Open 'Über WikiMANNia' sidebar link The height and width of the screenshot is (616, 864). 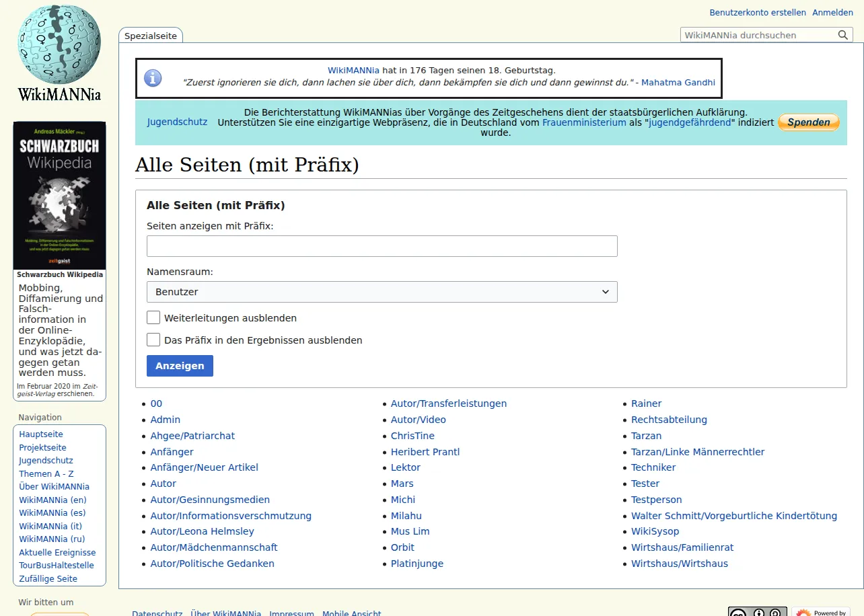click(x=54, y=487)
